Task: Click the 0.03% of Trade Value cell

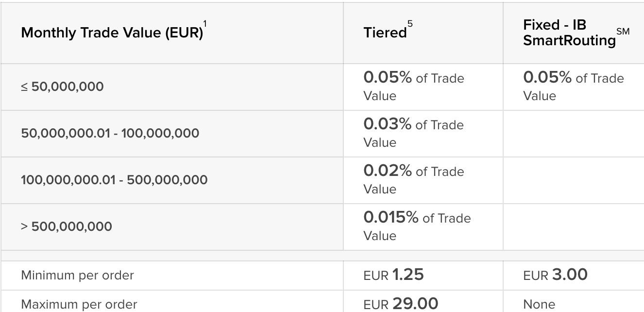Action: click(x=413, y=133)
